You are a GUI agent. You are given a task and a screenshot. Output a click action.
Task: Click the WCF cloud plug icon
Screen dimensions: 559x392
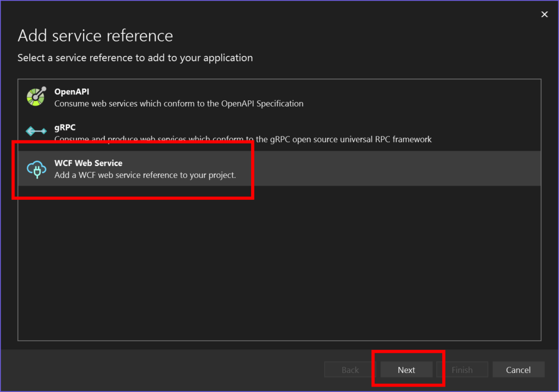37,169
